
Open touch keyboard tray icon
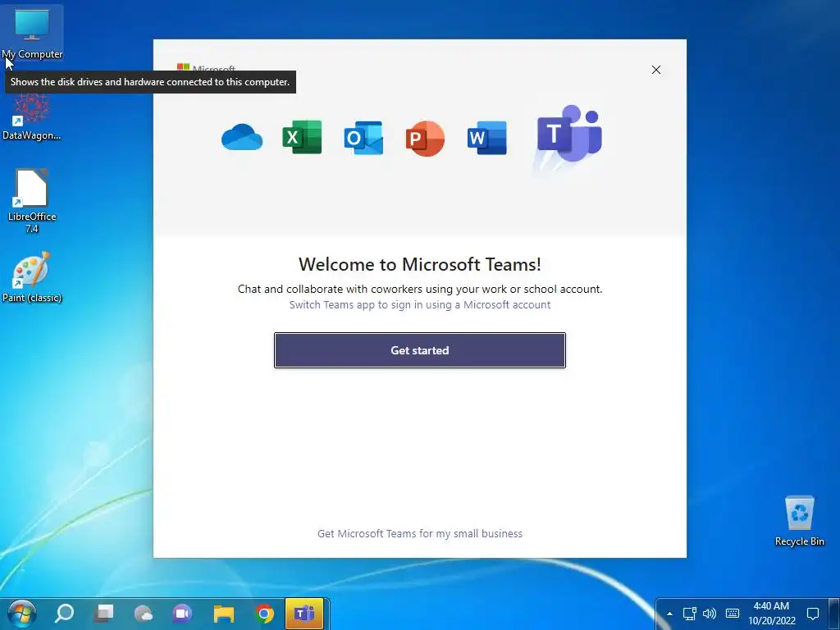click(x=733, y=614)
